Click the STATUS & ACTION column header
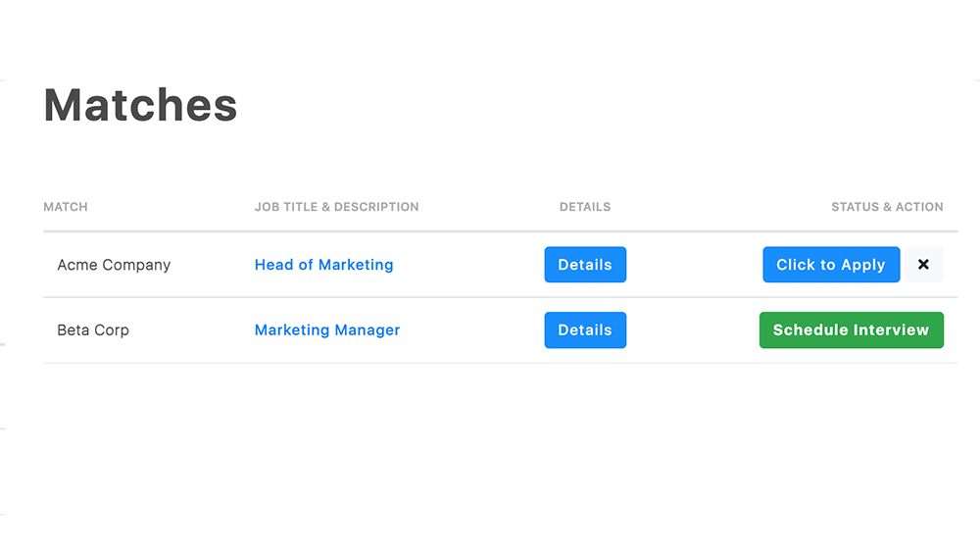Viewport: 980px width, 556px height. (887, 207)
